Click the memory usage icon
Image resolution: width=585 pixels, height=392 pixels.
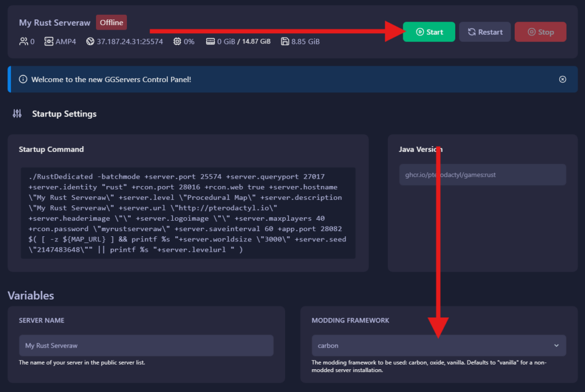click(210, 42)
